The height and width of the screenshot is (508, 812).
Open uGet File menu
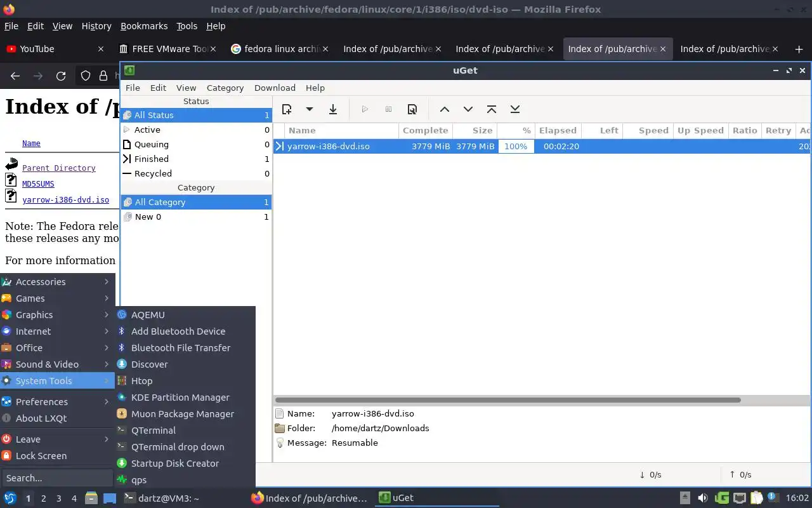(x=133, y=88)
